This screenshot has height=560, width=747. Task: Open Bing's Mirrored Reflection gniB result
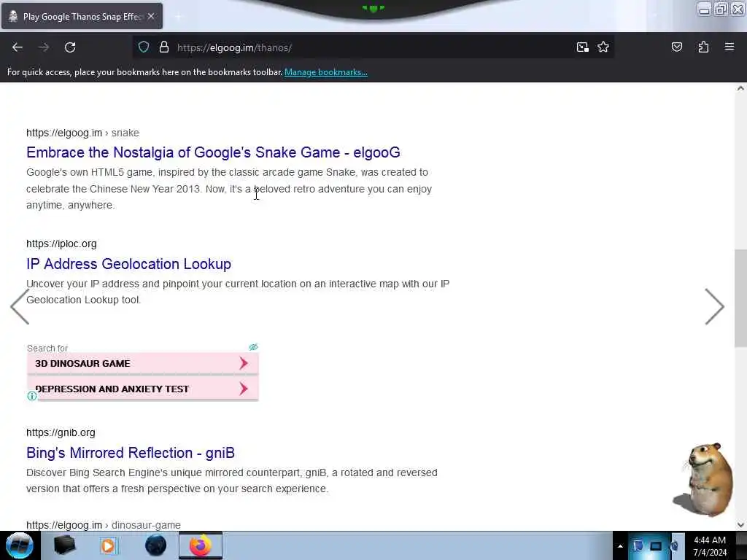[131, 453]
